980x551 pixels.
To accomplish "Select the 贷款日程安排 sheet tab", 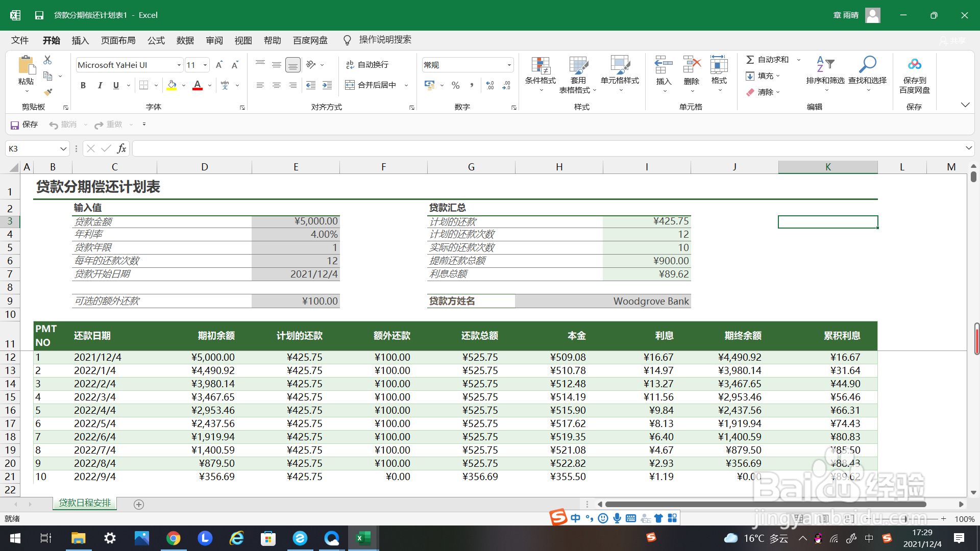I will 85,503.
